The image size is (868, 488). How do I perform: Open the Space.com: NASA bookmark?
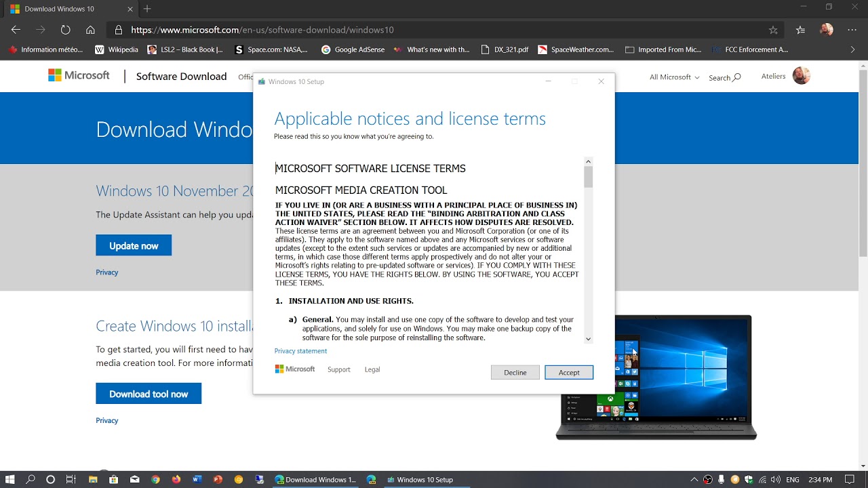[x=271, y=49]
